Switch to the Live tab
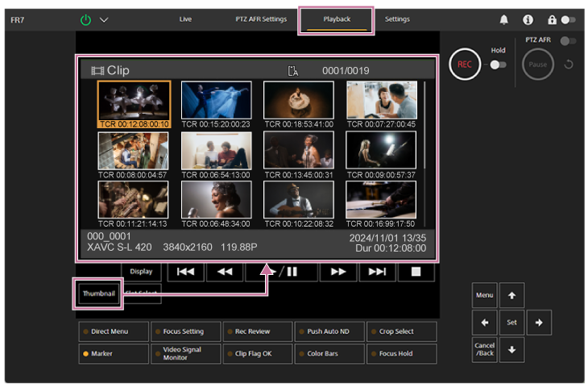This screenshot has height=387, width=588. (185, 19)
